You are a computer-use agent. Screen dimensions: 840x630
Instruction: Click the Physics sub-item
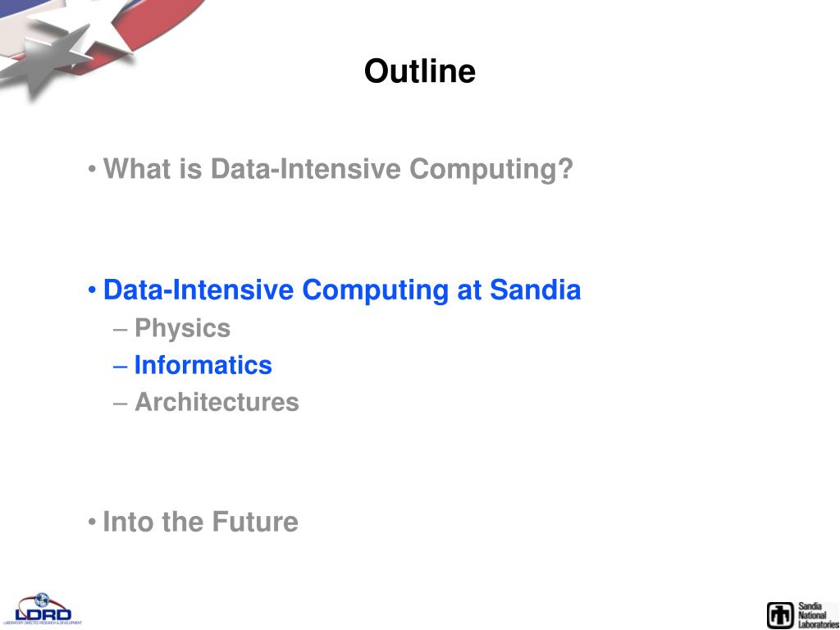click(182, 328)
